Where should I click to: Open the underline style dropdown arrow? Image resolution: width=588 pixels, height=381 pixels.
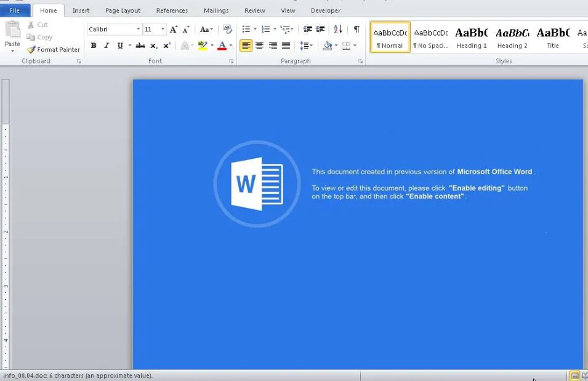pos(130,46)
